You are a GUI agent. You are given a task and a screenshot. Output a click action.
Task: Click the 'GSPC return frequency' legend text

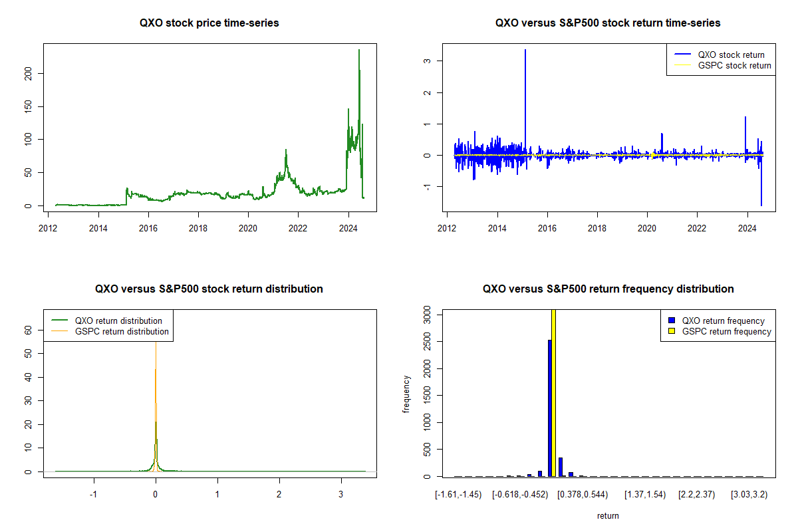pyautogui.click(x=727, y=331)
